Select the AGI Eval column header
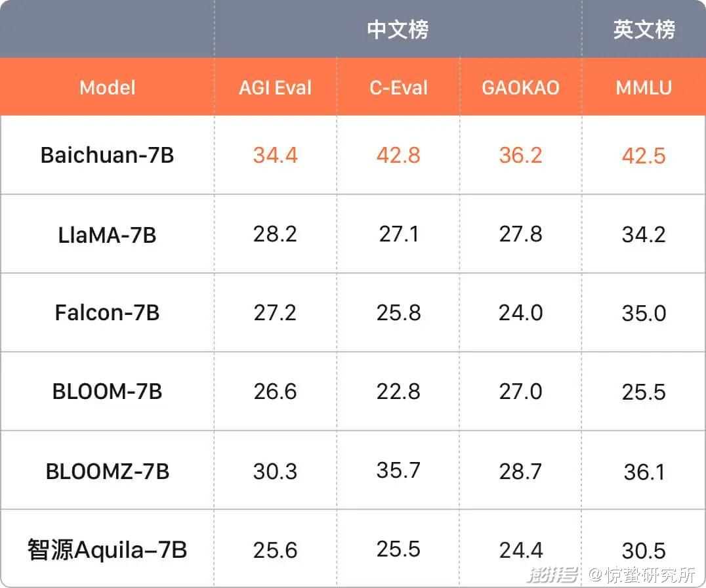The height and width of the screenshot is (588, 706). (275, 87)
